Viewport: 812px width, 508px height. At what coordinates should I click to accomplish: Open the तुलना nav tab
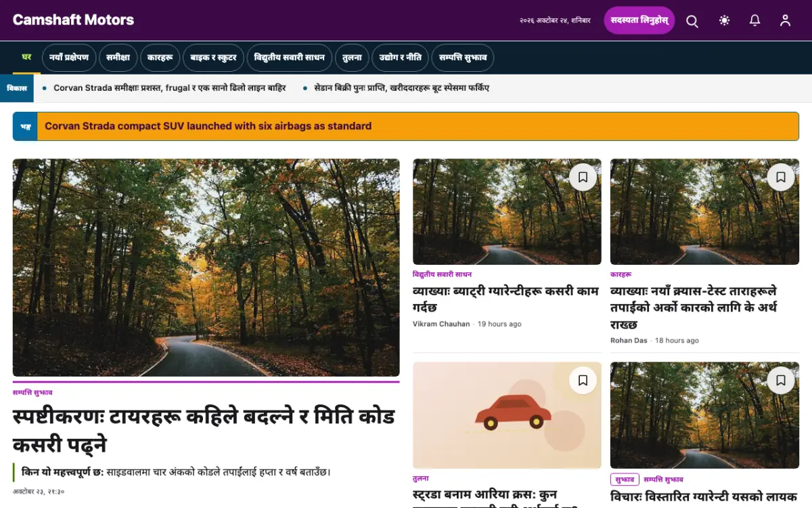pyautogui.click(x=352, y=58)
